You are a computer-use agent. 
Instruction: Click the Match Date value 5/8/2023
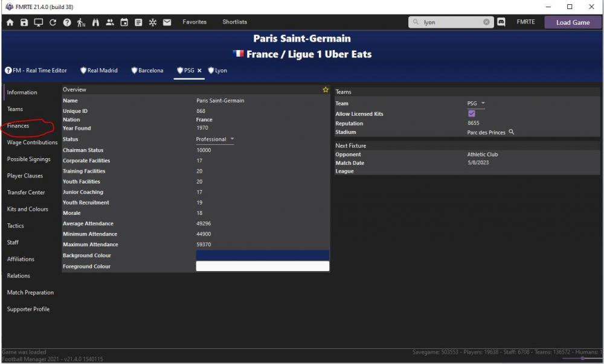click(478, 162)
